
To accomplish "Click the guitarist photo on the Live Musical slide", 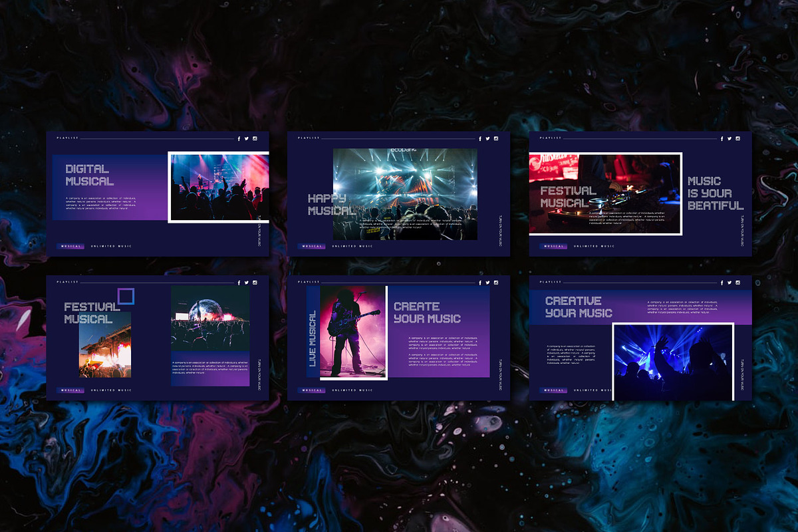I will (352, 332).
